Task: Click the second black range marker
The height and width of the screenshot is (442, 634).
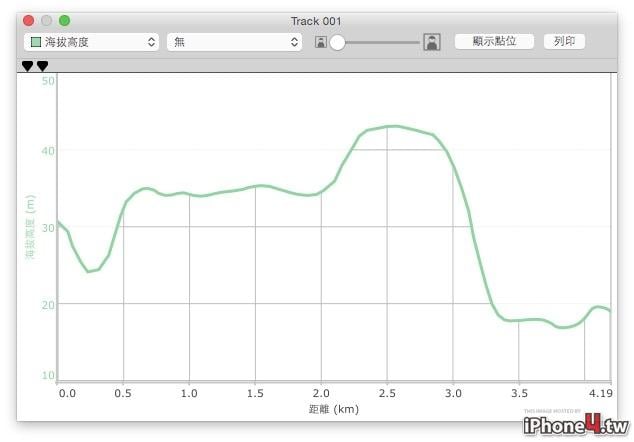Action: click(x=42, y=66)
